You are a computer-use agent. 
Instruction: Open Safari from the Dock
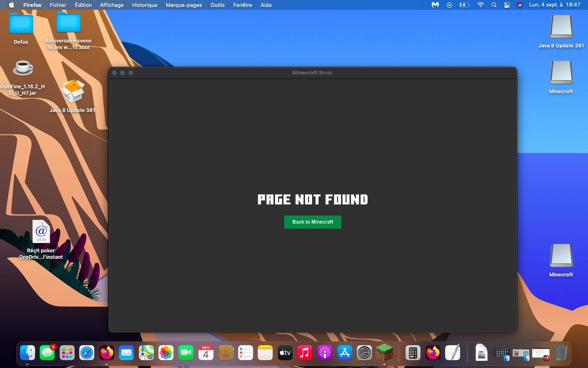click(x=87, y=352)
